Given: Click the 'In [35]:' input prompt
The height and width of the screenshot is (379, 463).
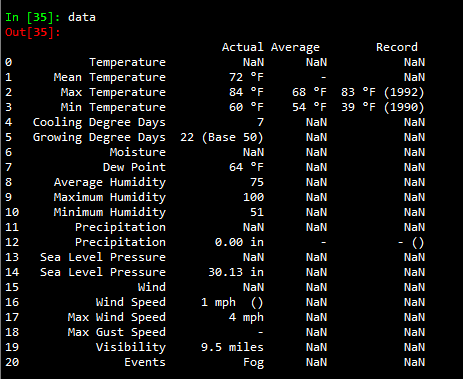Looking at the screenshot, I should (x=33, y=17).
